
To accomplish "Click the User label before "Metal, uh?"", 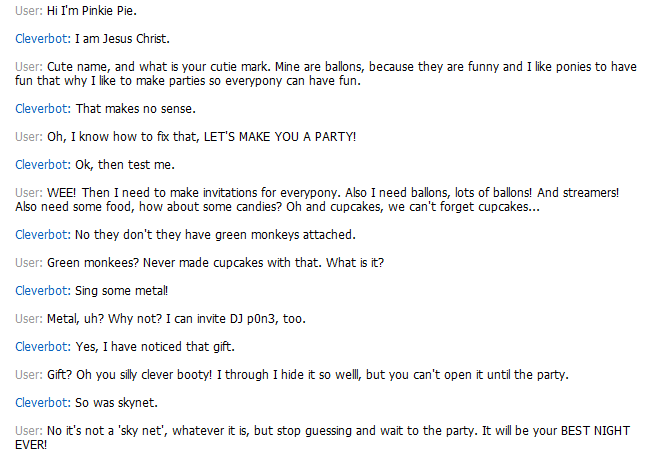I will pyautogui.click(x=29, y=318).
